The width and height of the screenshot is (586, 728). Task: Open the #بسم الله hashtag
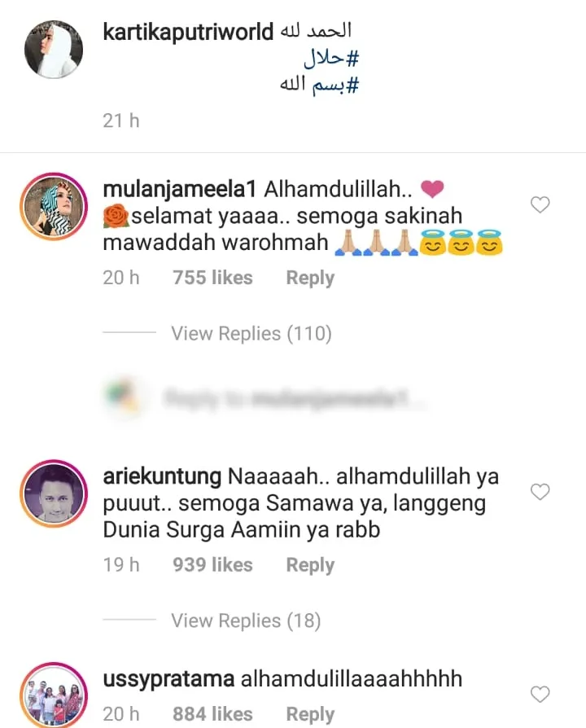[x=320, y=85]
